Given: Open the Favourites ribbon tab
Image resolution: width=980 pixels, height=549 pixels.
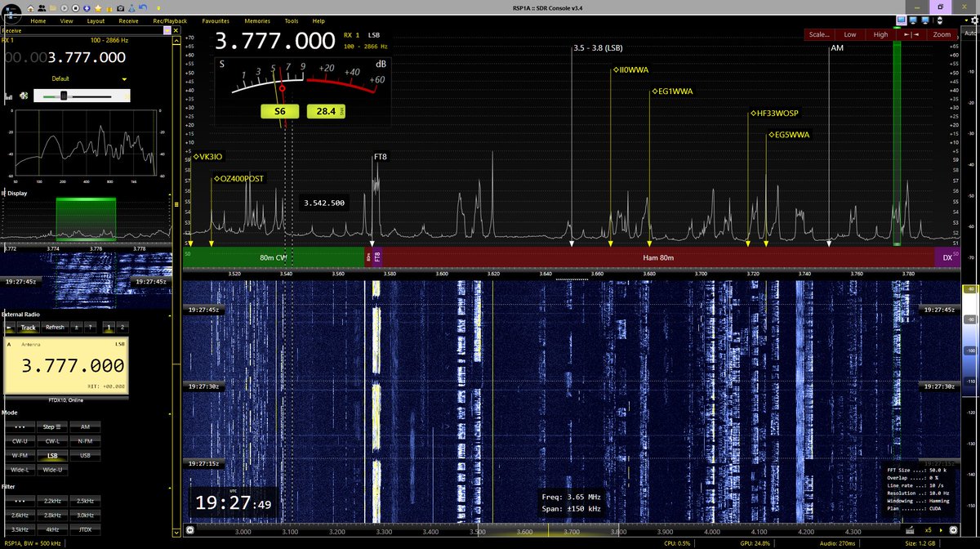Looking at the screenshot, I should pyautogui.click(x=215, y=20).
